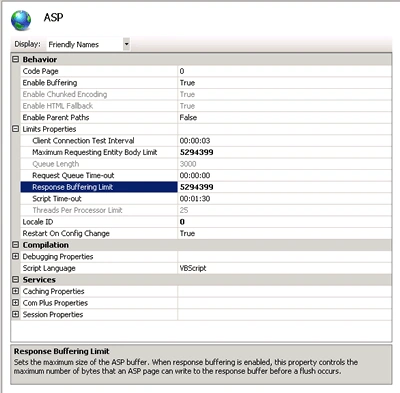Select Restart On Config Change property
Screen dimensions: 400x393
pyautogui.click(x=66, y=233)
